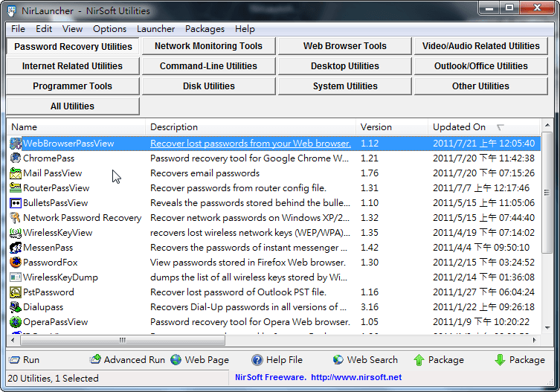Switch to Video/Audio Related Utilities group

click(x=480, y=46)
